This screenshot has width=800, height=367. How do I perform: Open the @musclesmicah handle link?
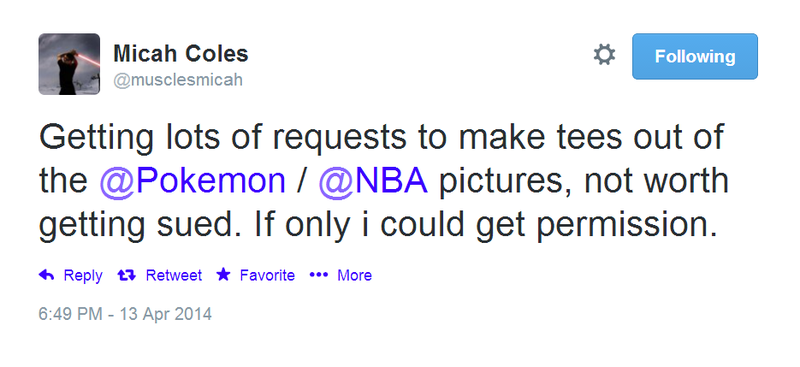point(178,80)
